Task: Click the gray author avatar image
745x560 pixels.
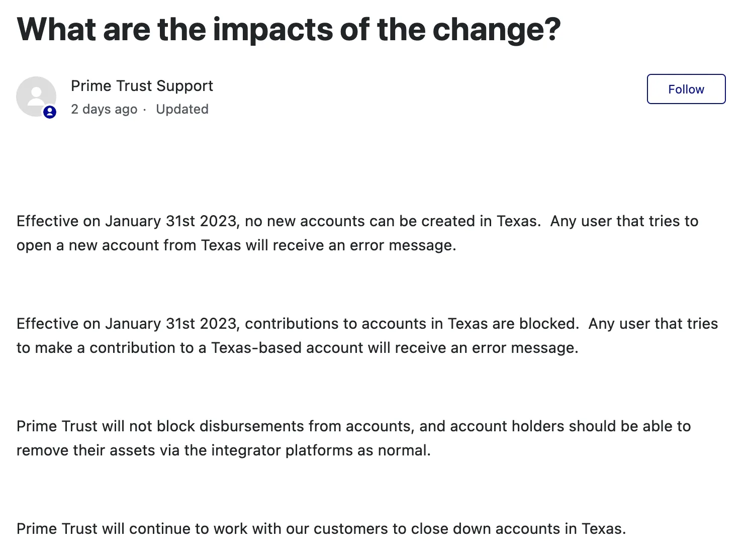Action: (x=36, y=96)
